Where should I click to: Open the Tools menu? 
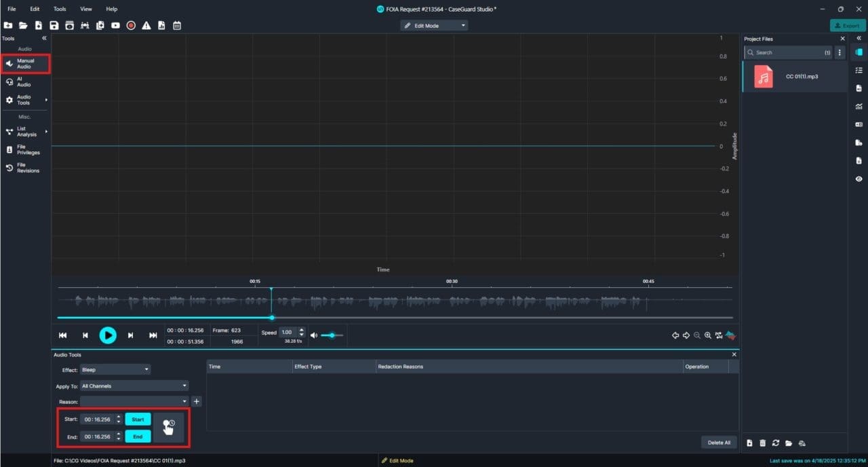point(60,9)
